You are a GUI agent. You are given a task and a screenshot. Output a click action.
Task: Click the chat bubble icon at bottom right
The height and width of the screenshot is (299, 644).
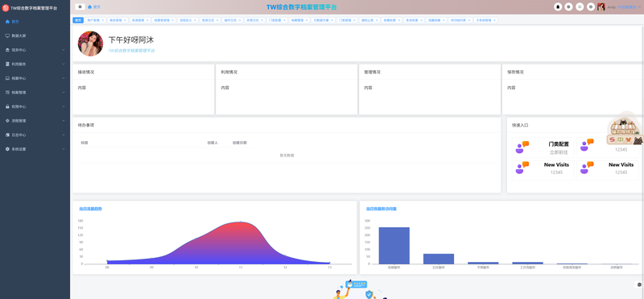(x=639, y=284)
